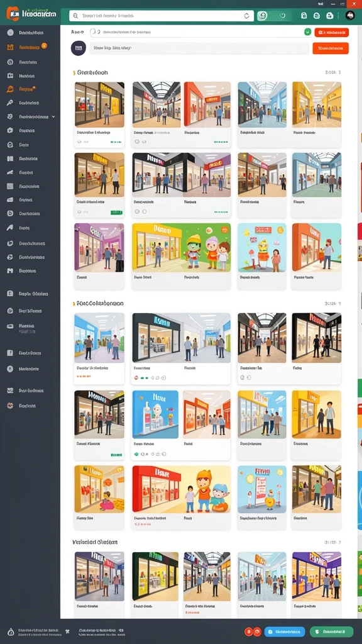Click the blue button in bottom bar
Image resolution: width=362 pixels, height=644 pixels.
tap(285, 631)
